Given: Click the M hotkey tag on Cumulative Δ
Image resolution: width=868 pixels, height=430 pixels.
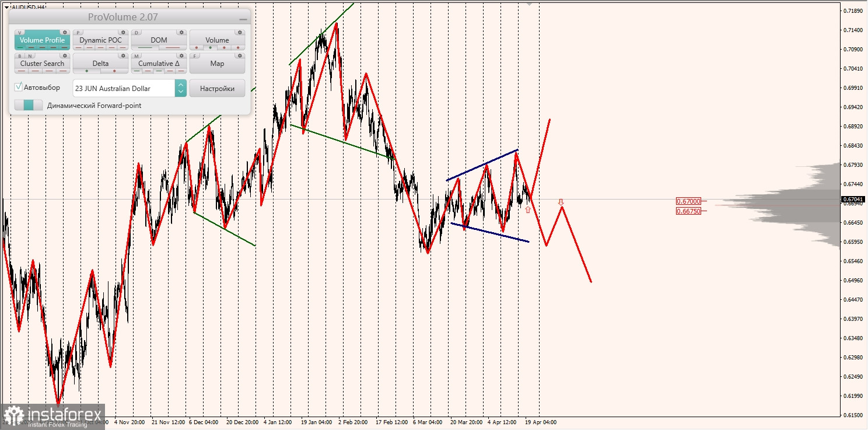Looking at the screenshot, I should point(136,56).
